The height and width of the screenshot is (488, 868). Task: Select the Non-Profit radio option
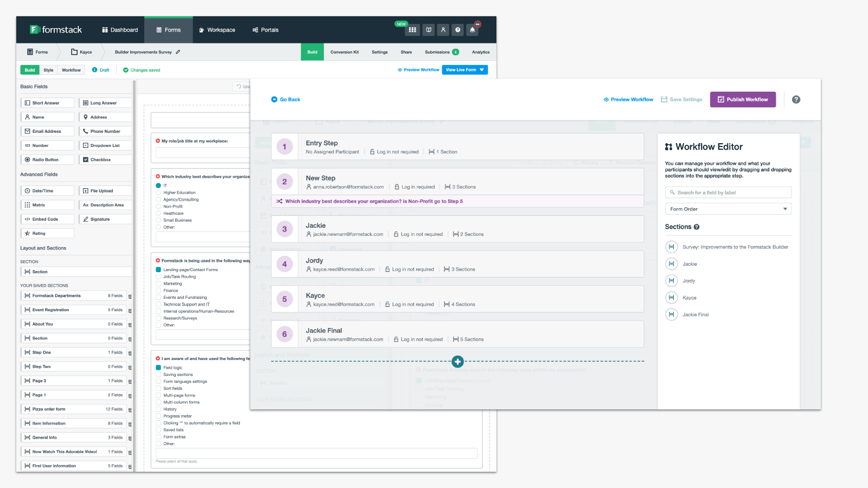(158, 207)
